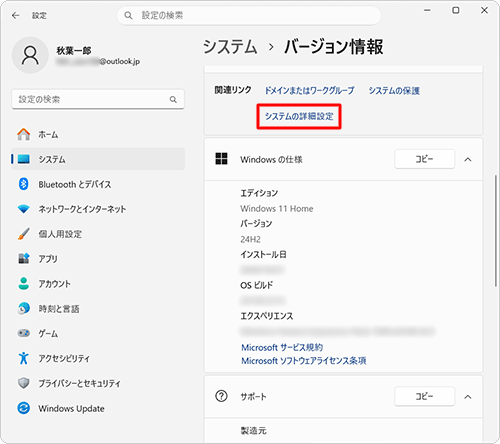The height and width of the screenshot is (444, 500).
Task: Open 時刻と言語 settings
Action: point(98,309)
